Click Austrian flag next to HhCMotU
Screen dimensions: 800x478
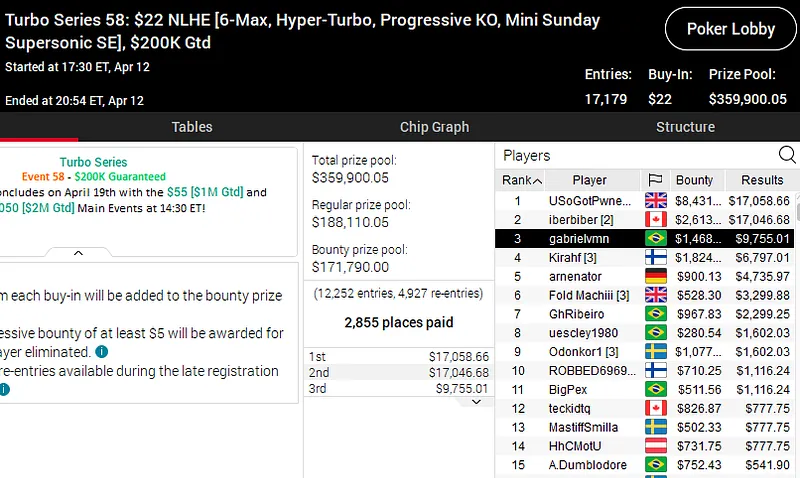click(656, 446)
